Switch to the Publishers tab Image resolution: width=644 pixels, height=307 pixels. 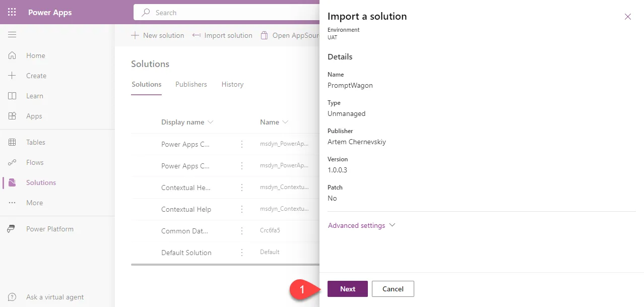point(191,84)
